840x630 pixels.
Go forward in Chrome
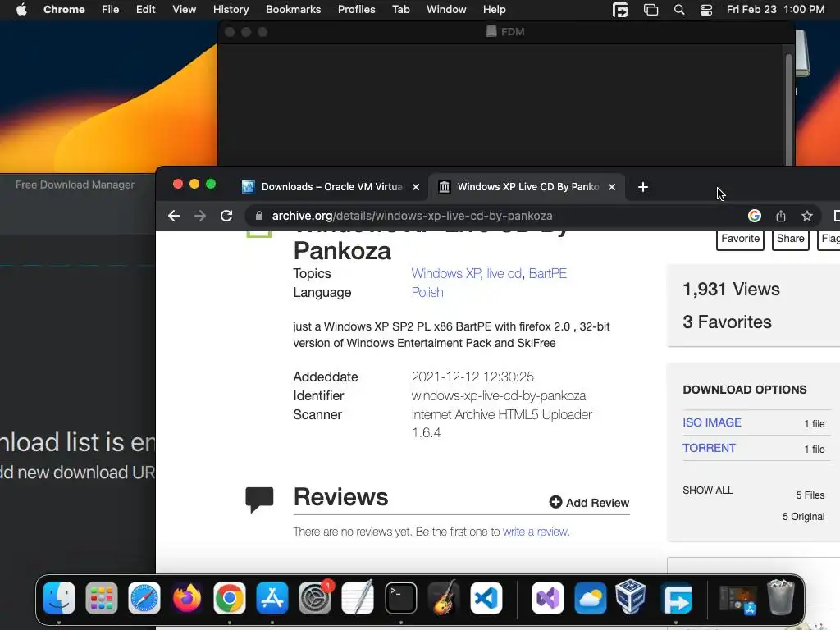pyautogui.click(x=200, y=216)
